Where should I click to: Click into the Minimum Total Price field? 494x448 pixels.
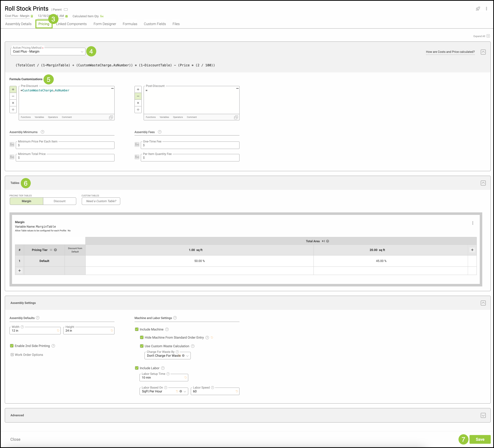(x=65, y=158)
